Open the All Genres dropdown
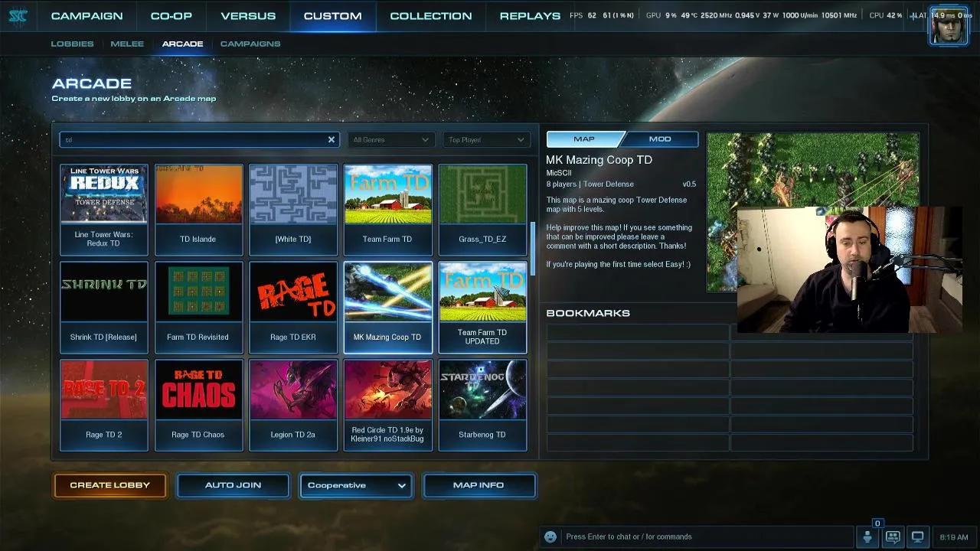The width and height of the screenshot is (980, 551). (391, 140)
